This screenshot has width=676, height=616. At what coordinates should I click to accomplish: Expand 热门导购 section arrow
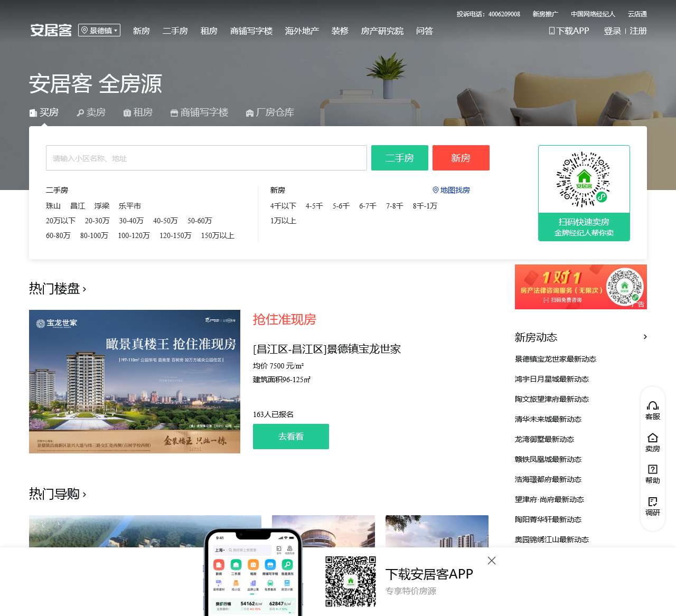coord(84,495)
